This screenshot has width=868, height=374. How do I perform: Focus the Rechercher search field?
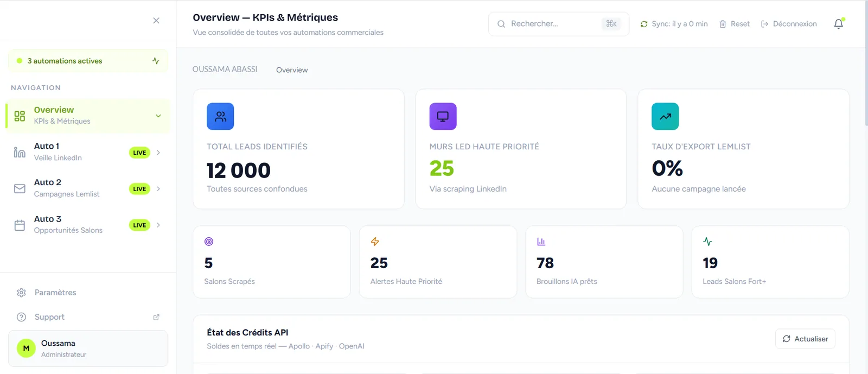click(559, 24)
